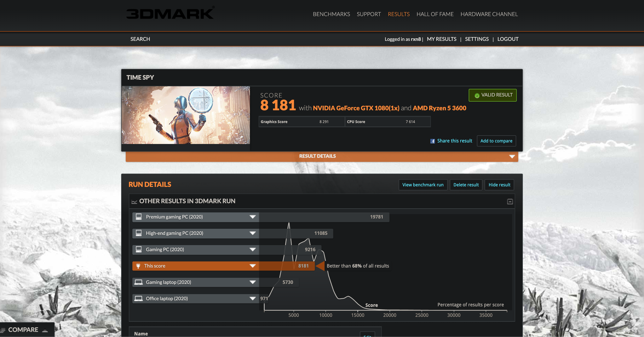Image resolution: width=644 pixels, height=337 pixels.
Task: Click the chart icon beside Other Results heading
Action: coord(134,202)
